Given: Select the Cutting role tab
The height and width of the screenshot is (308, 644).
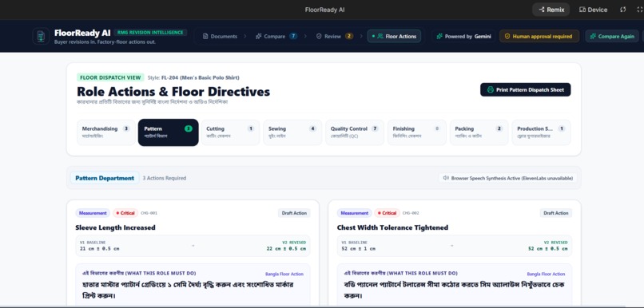Looking at the screenshot, I should click(x=230, y=132).
